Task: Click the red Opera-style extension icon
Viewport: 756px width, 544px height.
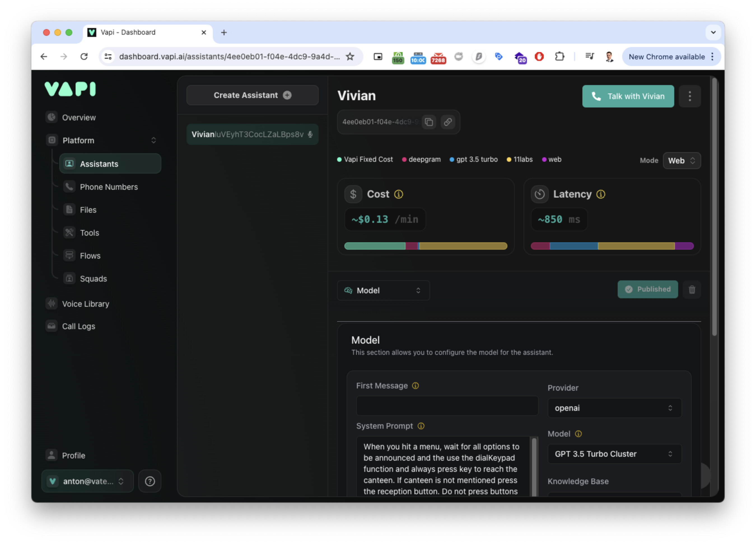Action: (x=539, y=57)
